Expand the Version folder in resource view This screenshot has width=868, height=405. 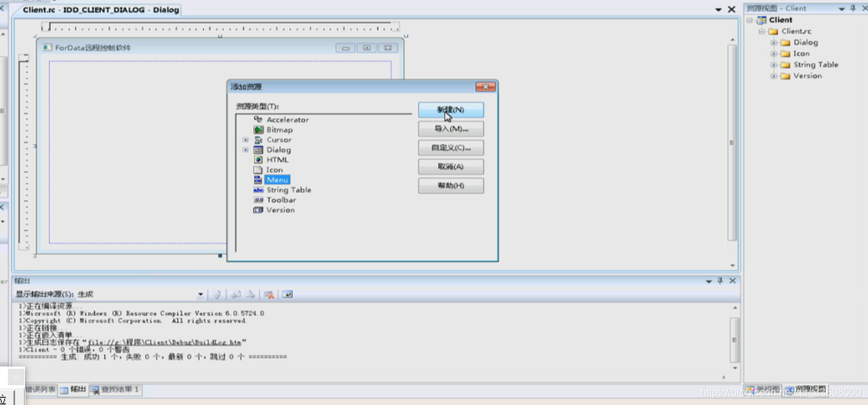coord(774,76)
